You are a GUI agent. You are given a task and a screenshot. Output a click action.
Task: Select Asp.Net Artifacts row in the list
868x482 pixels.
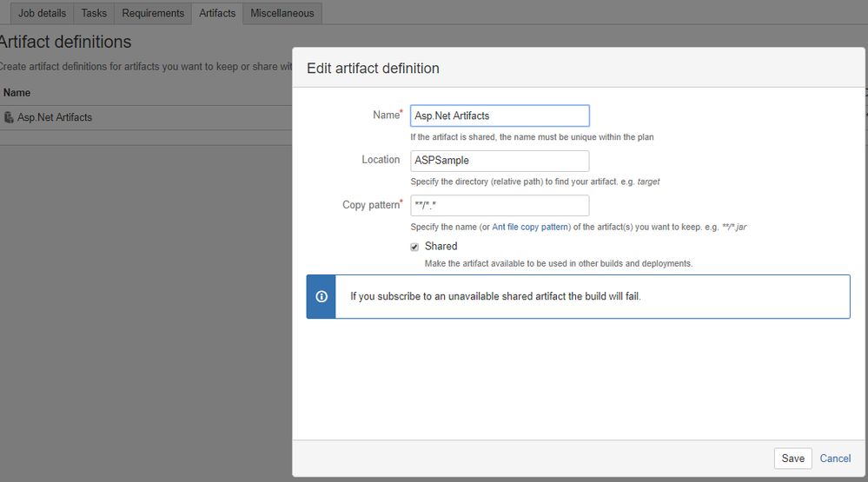coord(146,117)
